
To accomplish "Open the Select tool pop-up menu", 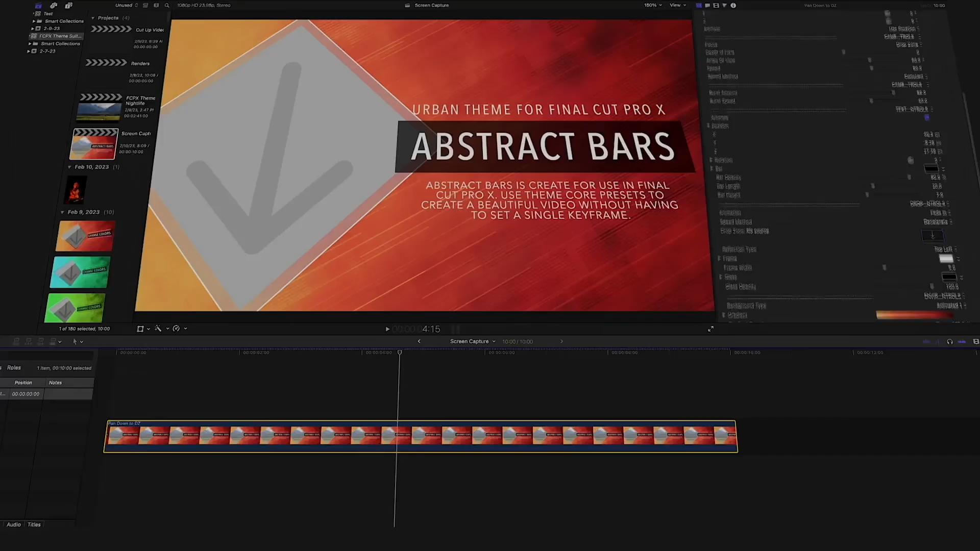I will click(x=78, y=342).
